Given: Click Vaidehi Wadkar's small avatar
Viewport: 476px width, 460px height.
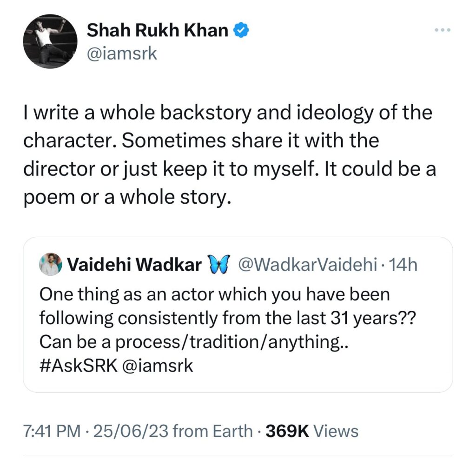Looking at the screenshot, I should [51, 265].
